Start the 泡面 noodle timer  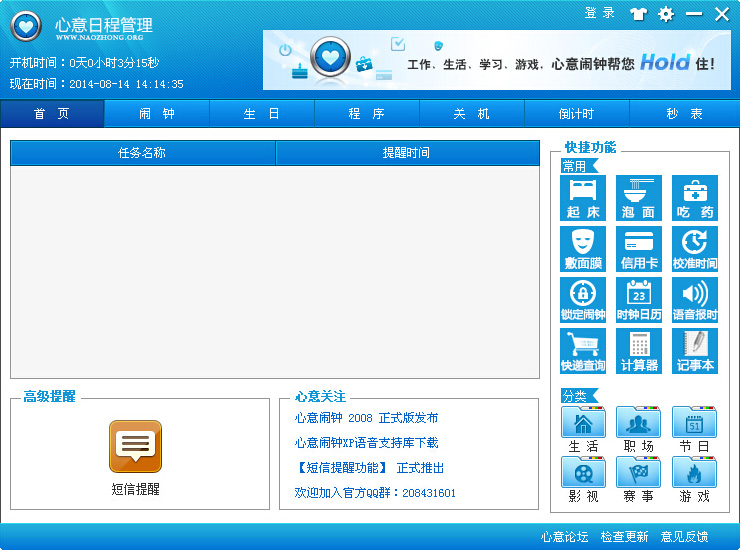(639, 198)
